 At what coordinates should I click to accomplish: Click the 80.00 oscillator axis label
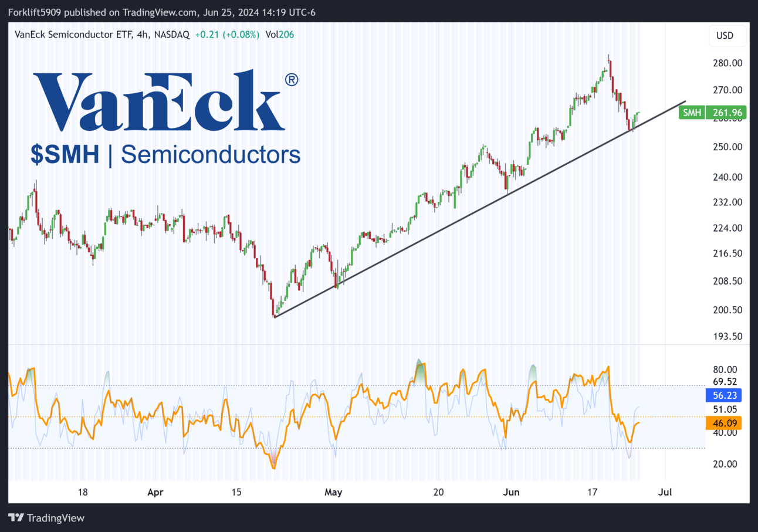tap(724, 370)
